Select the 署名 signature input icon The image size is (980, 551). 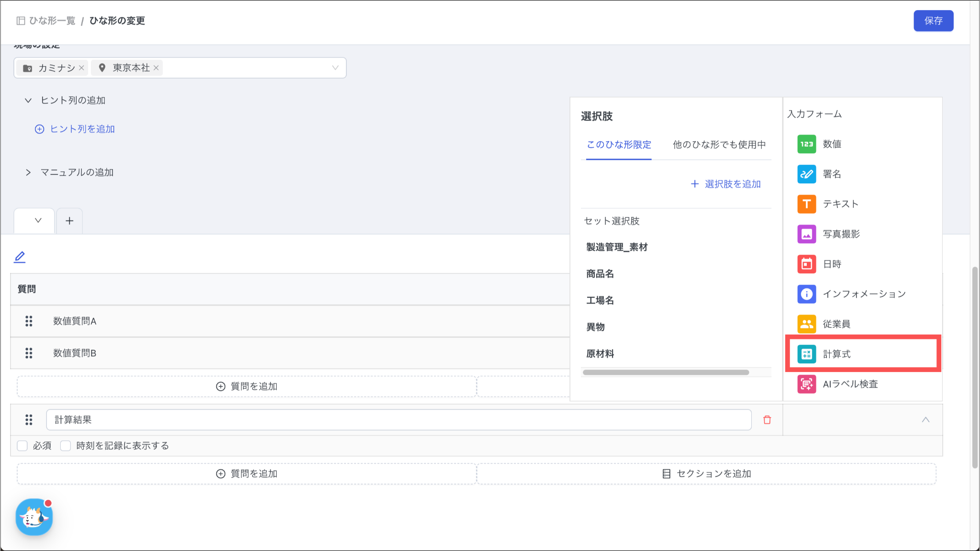(x=806, y=174)
